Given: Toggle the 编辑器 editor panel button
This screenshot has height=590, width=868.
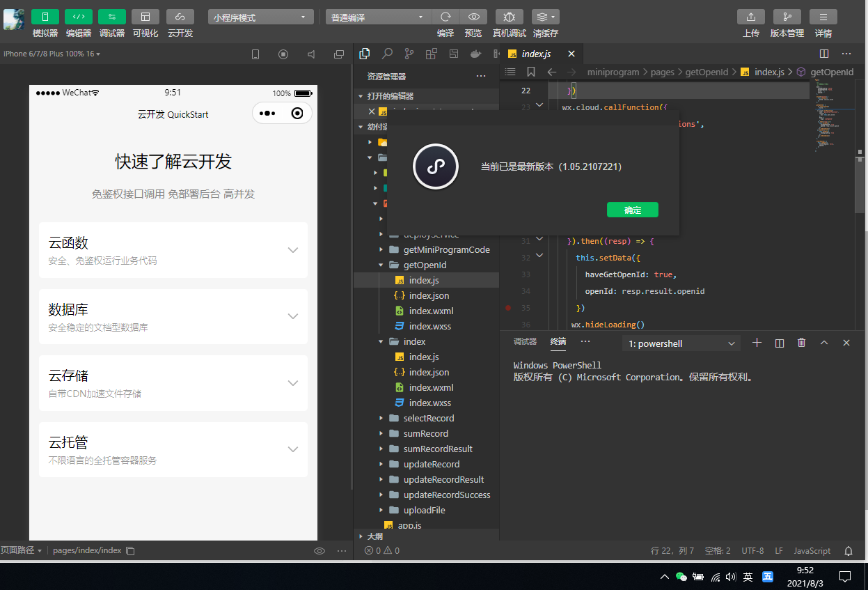Looking at the screenshot, I should pos(79,17).
